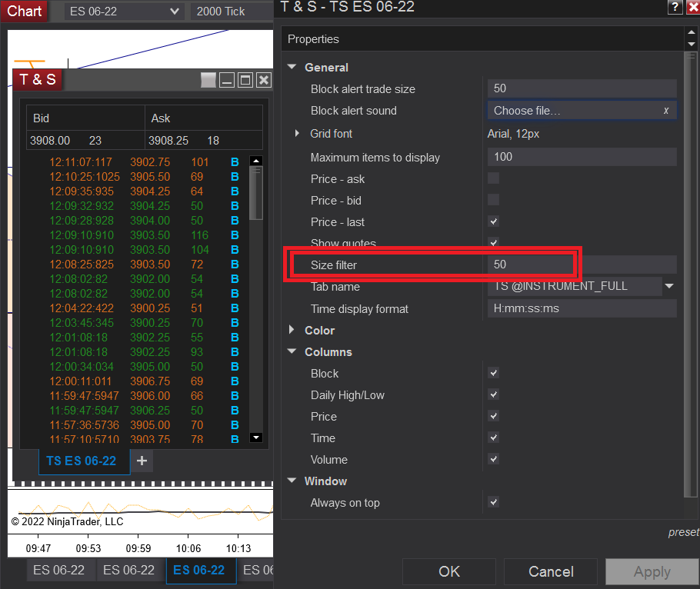Edit the Size filter value field
Viewport: 700px width, 589px height.
pyautogui.click(x=582, y=265)
